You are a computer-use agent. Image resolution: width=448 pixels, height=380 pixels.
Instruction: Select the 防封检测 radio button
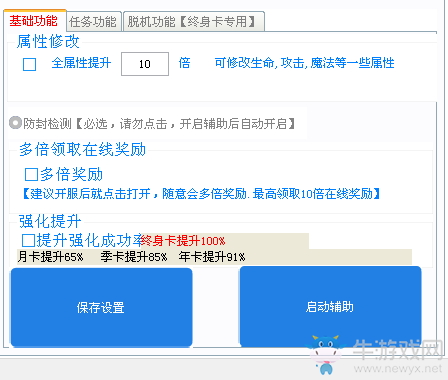tap(15, 123)
